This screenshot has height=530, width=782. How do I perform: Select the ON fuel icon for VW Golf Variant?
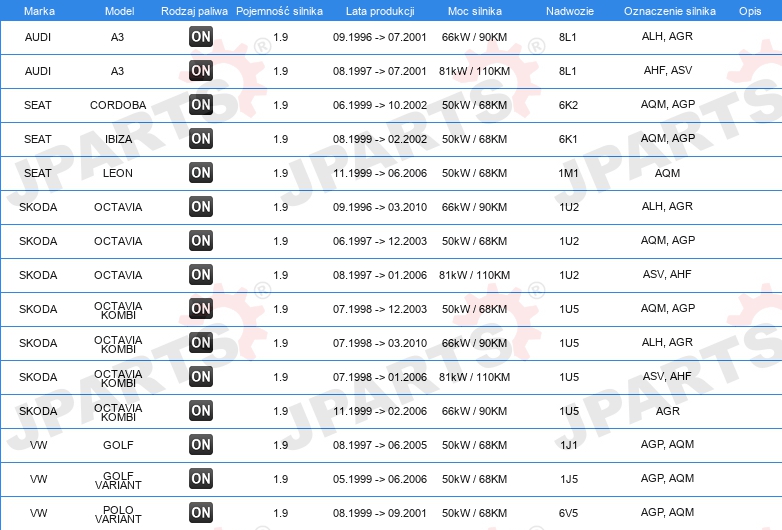201,478
